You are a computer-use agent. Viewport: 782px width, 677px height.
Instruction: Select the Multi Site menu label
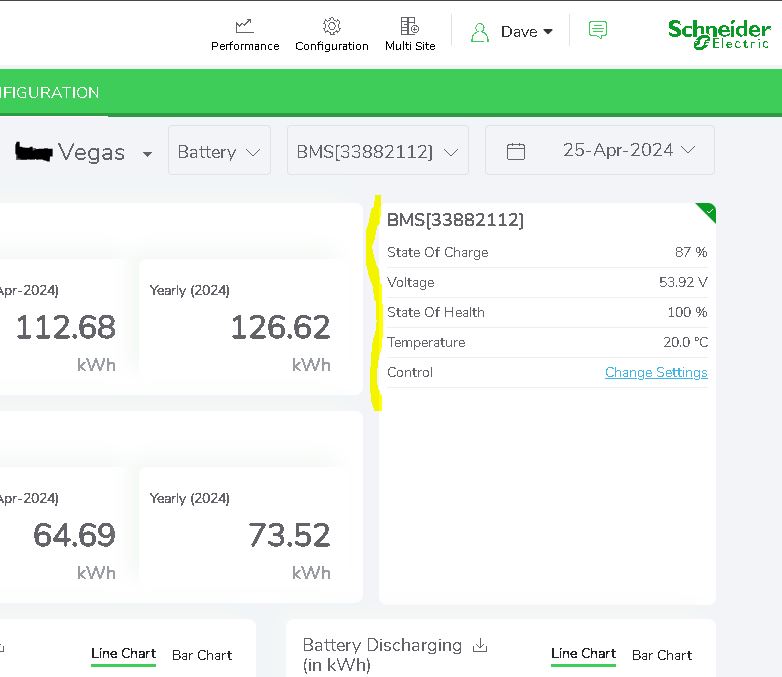point(410,46)
